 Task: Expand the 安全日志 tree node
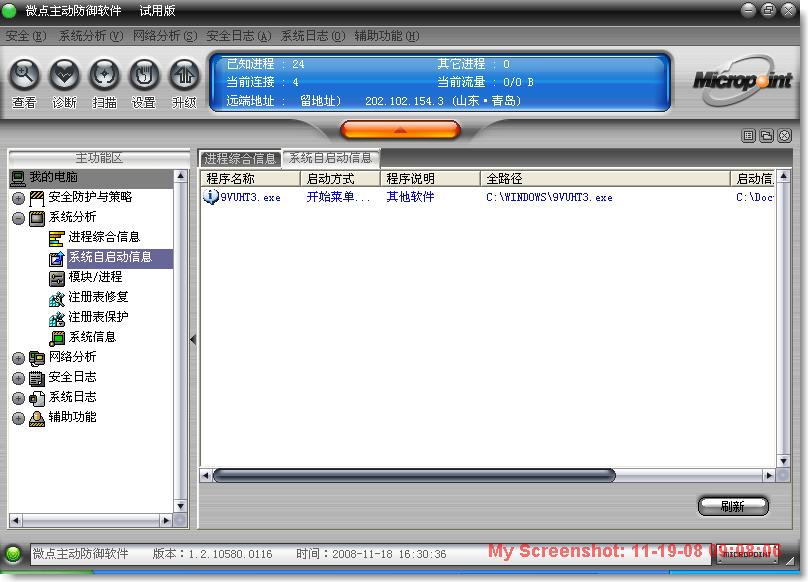[19, 379]
